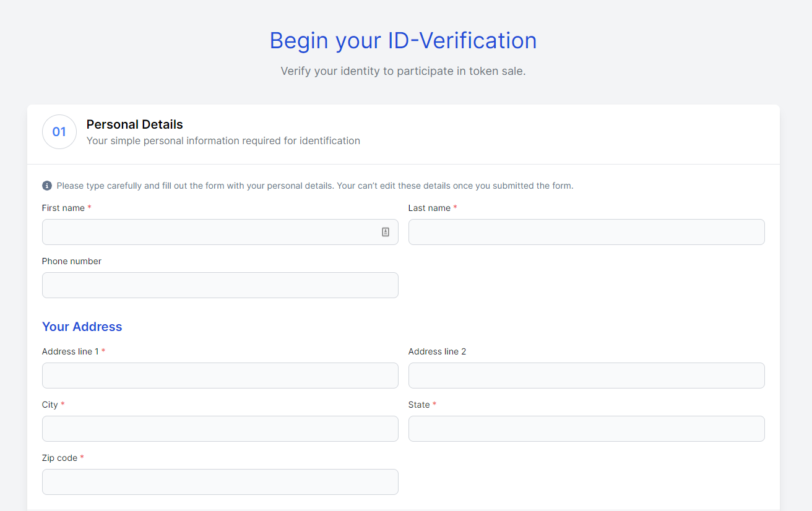Click the Personal Details section heading

pos(135,124)
